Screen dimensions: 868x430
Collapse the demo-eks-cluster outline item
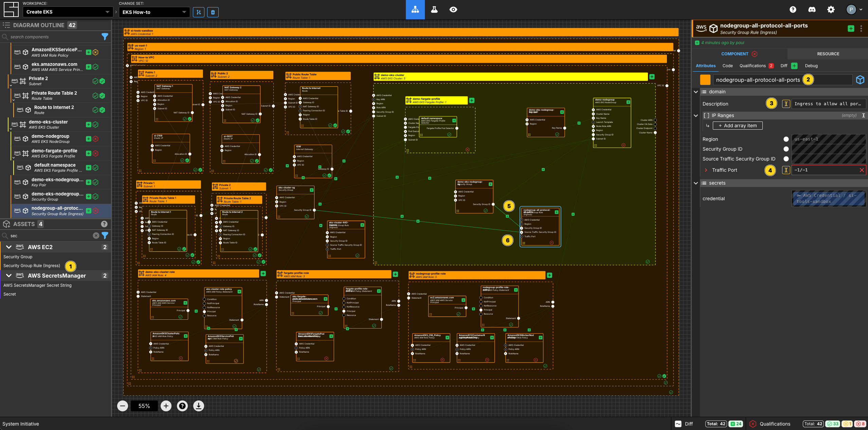pos(11,129)
